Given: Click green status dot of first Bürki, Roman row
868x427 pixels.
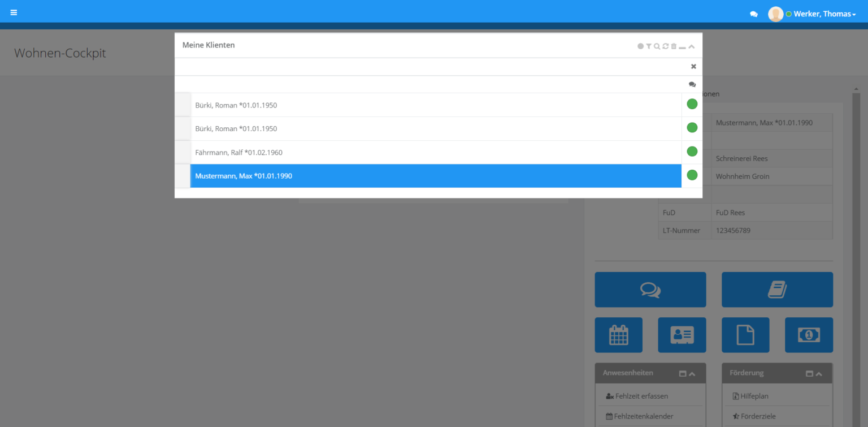Looking at the screenshot, I should (692, 104).
